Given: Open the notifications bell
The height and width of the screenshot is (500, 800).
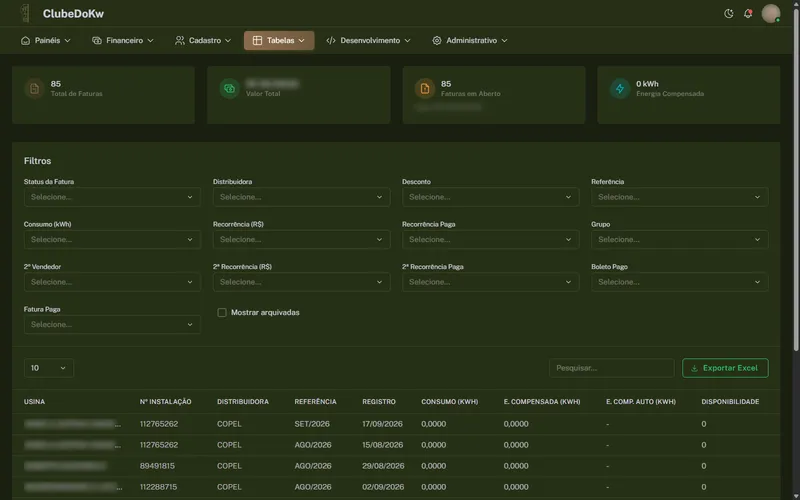Looking at the screenshot, I should pyautogui.click(x=747, y=14).
